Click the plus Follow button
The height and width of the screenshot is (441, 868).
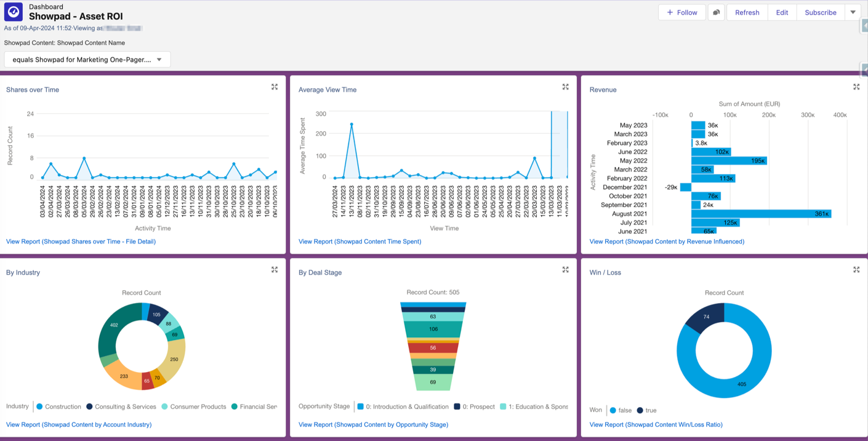tap(682, 12)
